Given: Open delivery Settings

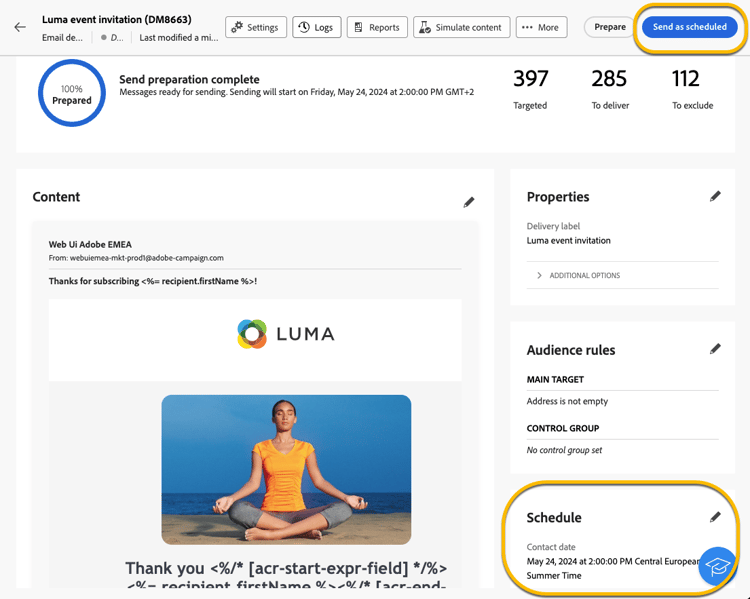Looking at the screenshot, I should pos(255,27).
